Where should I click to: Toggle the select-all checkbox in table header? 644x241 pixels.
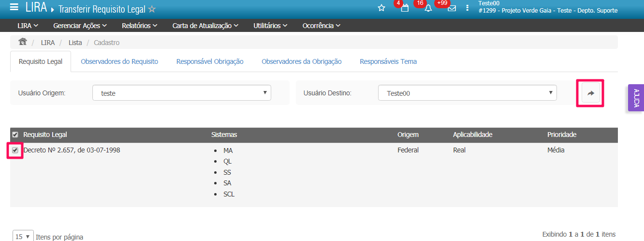click(x=15, y=135)
